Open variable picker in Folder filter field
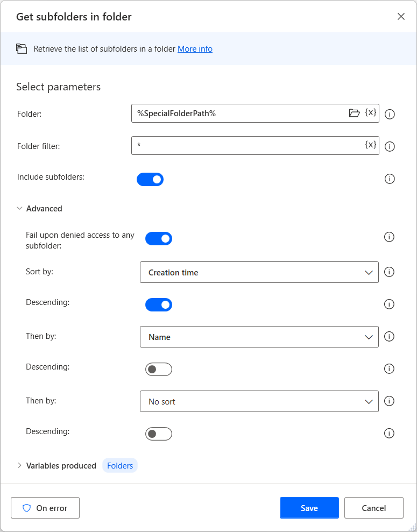Image resolution: width=417 pixels, height=532 pixels. (x=371, y=145)
